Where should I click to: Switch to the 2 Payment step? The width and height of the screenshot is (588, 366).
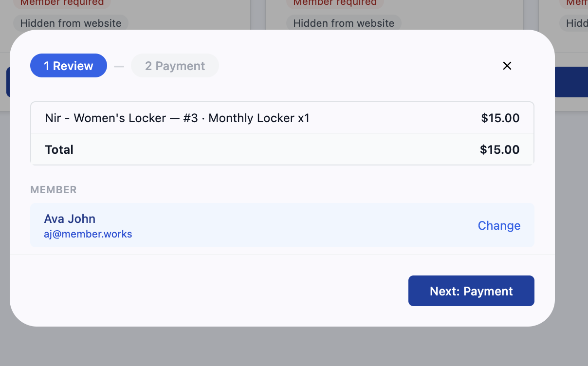tap(175, 66)
